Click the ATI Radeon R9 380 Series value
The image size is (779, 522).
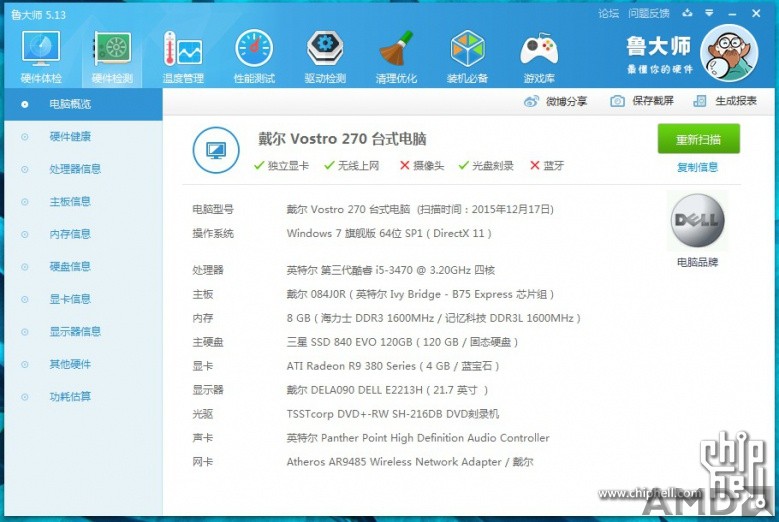point(392,367)
